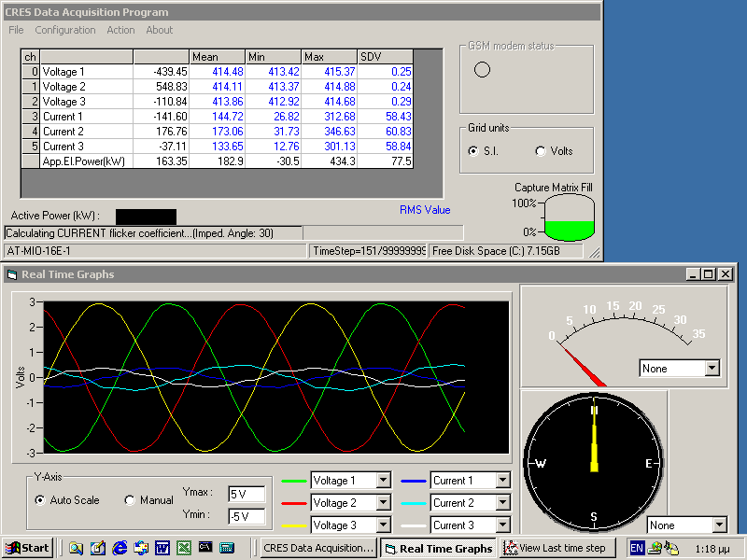This screenshot has width=747, height=560.
Task: Select the S.I. grid units option
Action: pos(473,151)
